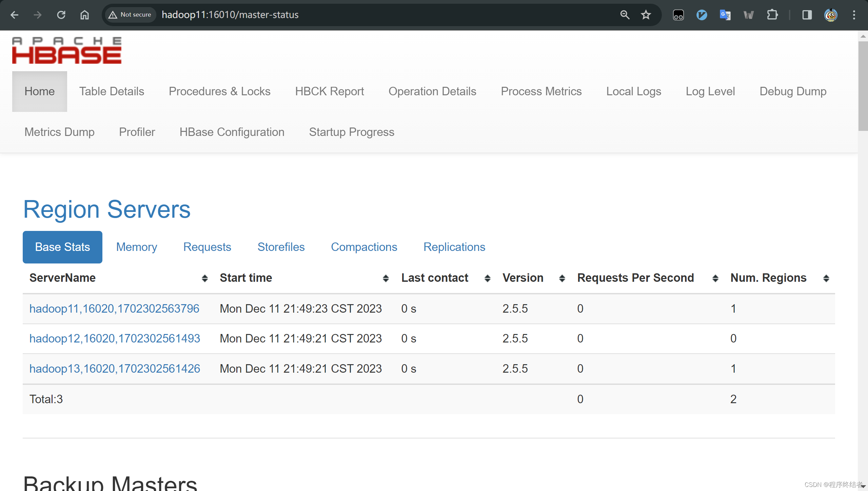868x491 pixels.
Task: Open the Chrome three-dot menu
Action: [854, 15]
